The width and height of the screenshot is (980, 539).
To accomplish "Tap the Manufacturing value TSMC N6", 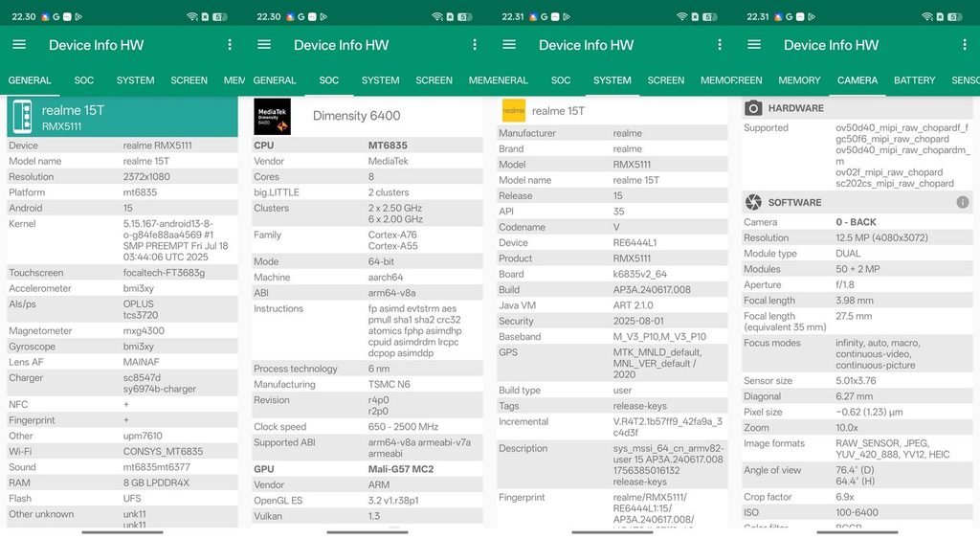I will tap(389, 384).
